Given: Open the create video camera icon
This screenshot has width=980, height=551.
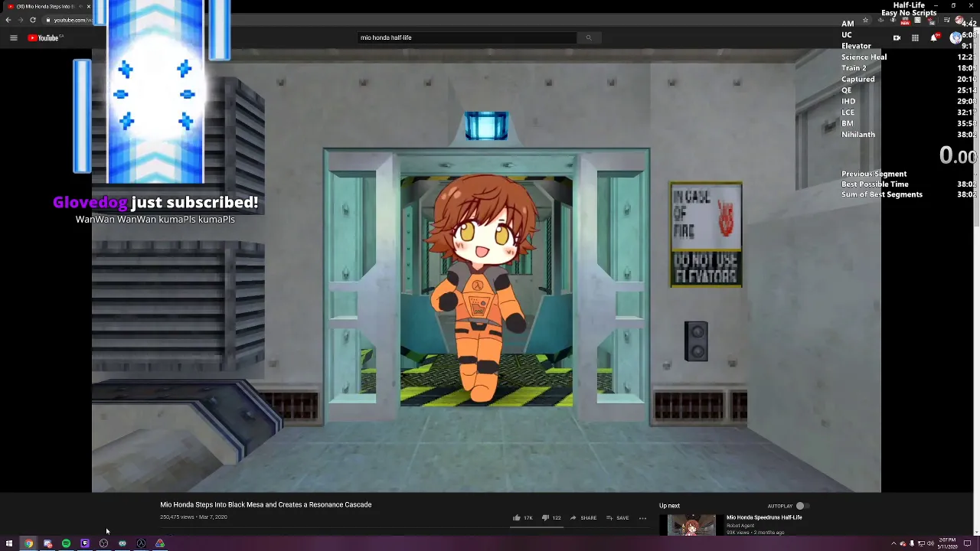Looking at the screenshot, I should pyautogui.click(x=897, y=37).
